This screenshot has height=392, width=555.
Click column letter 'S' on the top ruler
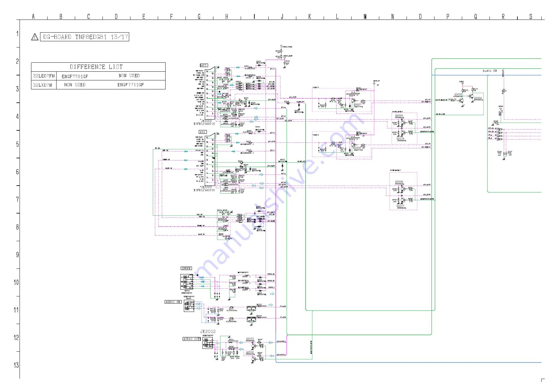[531, 16]
